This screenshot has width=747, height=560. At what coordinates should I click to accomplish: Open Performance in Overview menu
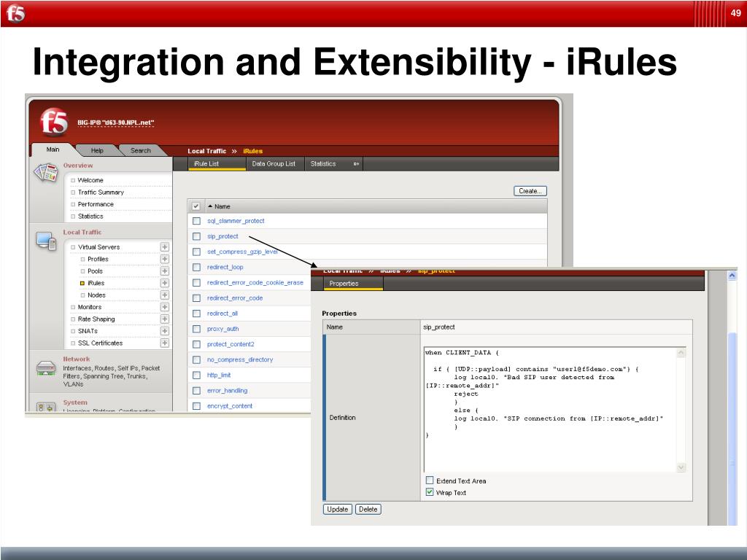pyautogui.click(x=96, y=204)
